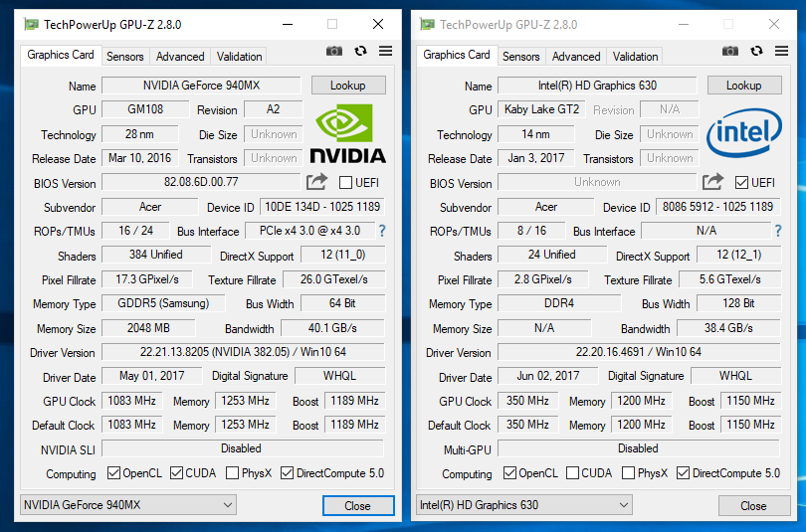The height and width of the screenshot is (532, 806).
Task: Click PCIe x4 3.0 @ x4 3.0 value
Action: click(x=309, y=231)
